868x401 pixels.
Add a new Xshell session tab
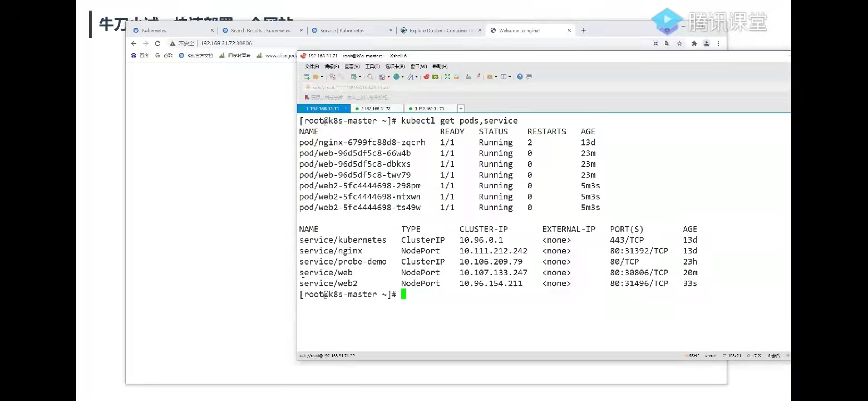(461, 109)
